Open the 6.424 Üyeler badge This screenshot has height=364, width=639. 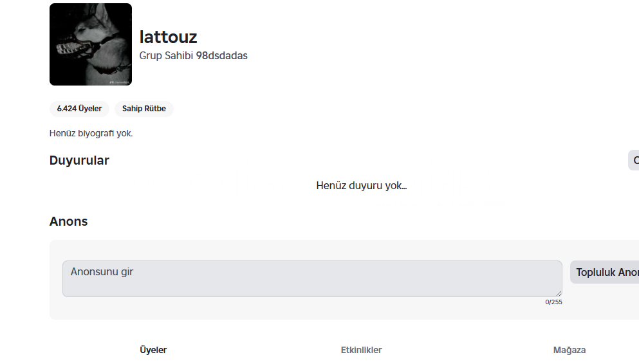[x=79, y=109]
